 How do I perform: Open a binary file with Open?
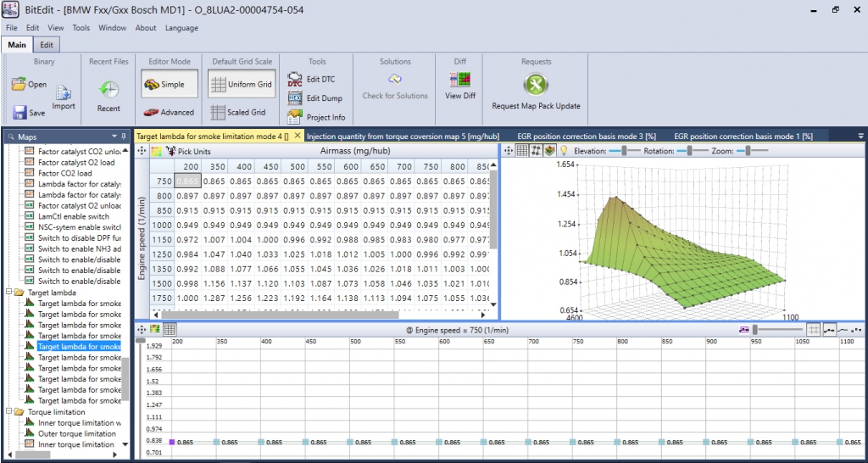[x=29, y=85]
